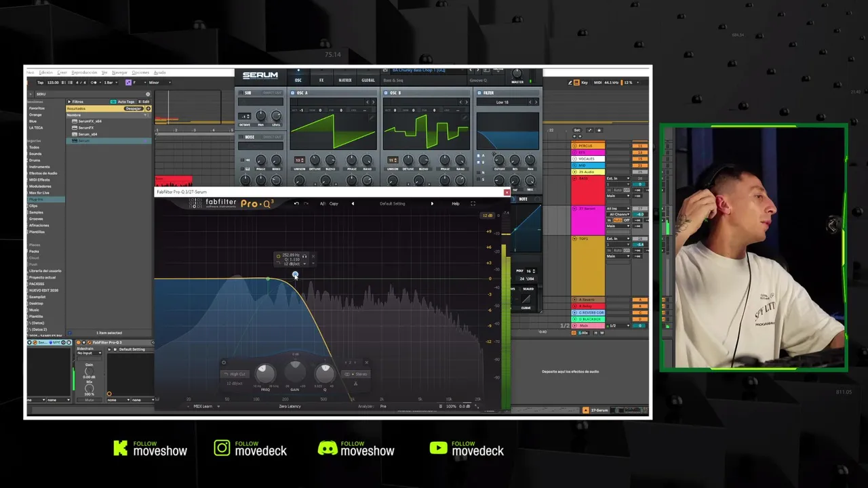This screenshot has width=868, height=488.
Task: Toggle Serum FILTER section
Action: tap(479, 93)
